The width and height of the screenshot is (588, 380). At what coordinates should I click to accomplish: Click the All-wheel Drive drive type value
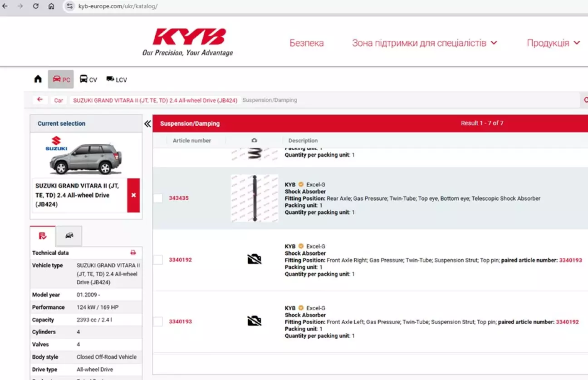point(95,370)
